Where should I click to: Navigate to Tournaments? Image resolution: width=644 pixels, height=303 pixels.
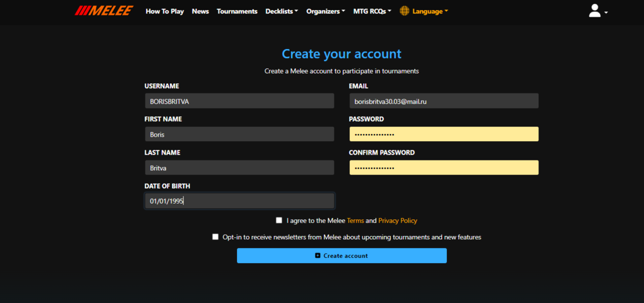click(x=237, y=12)
